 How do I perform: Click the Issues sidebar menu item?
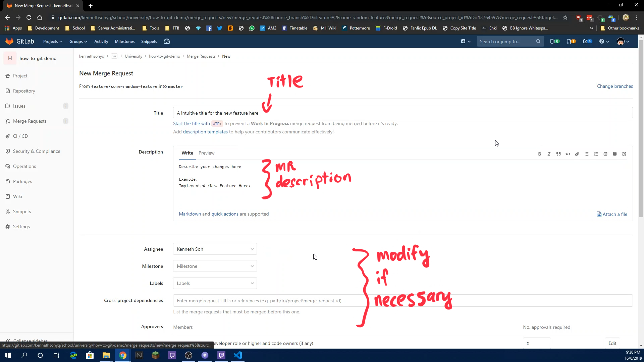[19, 106]
